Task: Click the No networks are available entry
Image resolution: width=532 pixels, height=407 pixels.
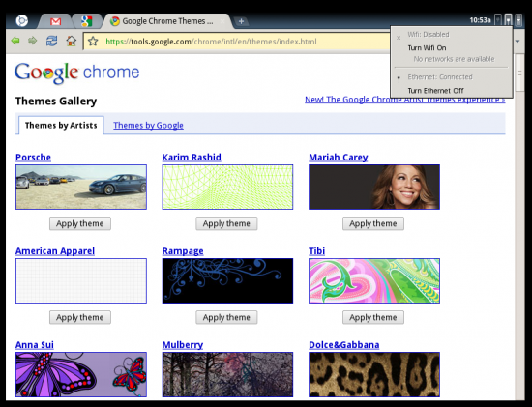Action: (x=454, y=59)
